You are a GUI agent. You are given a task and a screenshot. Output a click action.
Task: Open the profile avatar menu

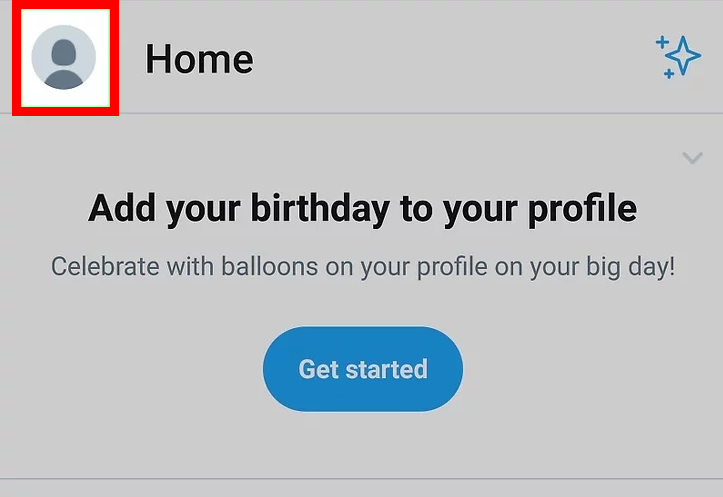pyautogui.click(x=64, y=57)
